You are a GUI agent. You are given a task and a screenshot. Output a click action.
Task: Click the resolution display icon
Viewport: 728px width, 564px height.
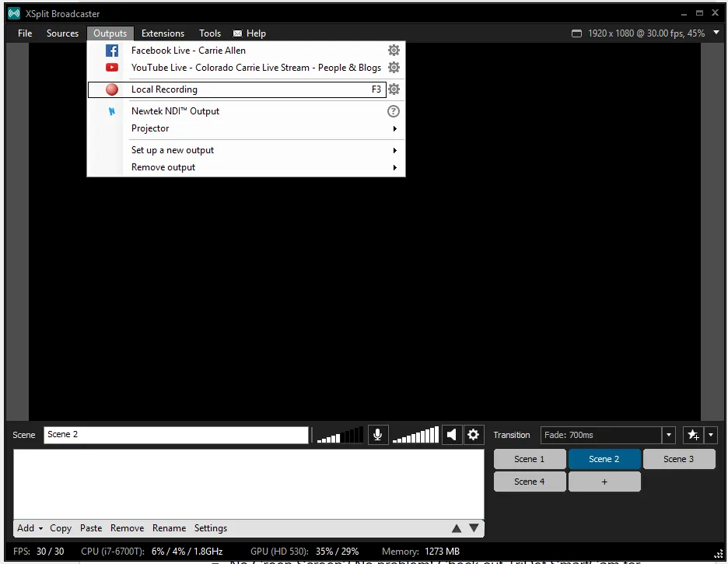[x=576, y=33]
